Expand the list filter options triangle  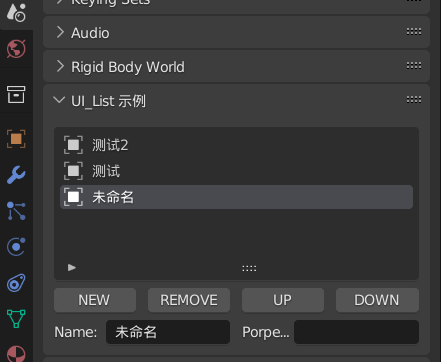72,268
